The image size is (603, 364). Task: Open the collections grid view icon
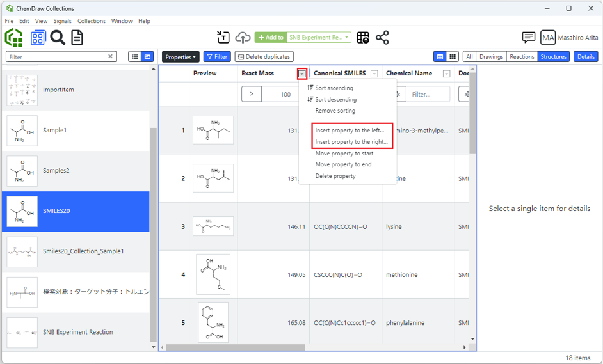[38, 38]
